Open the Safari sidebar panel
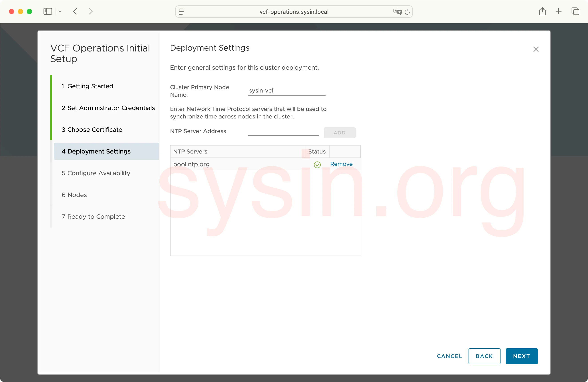 pos(48,11)
